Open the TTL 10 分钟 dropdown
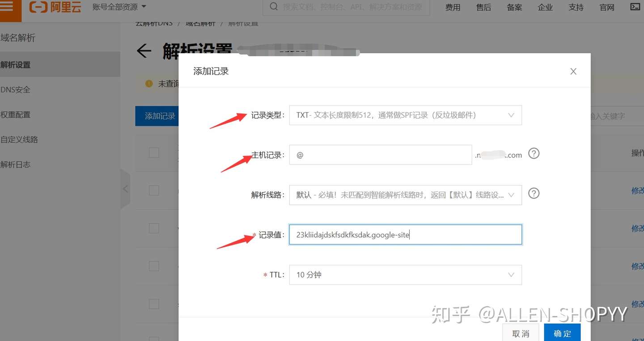This screenshot has height=341, width=644. (406, 275)
